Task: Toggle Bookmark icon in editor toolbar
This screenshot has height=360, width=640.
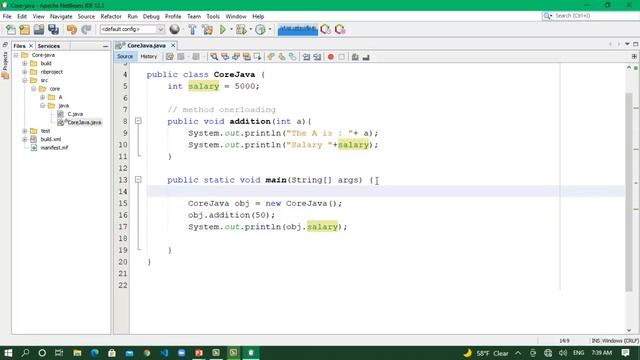Action: click(x=293, y=57)
